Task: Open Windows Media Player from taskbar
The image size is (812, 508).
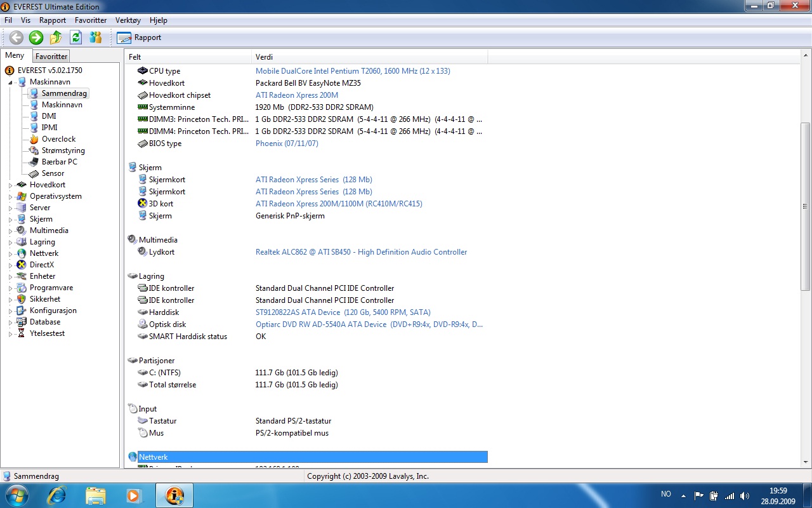Action: pyautogui.click(x=134, y=495)
